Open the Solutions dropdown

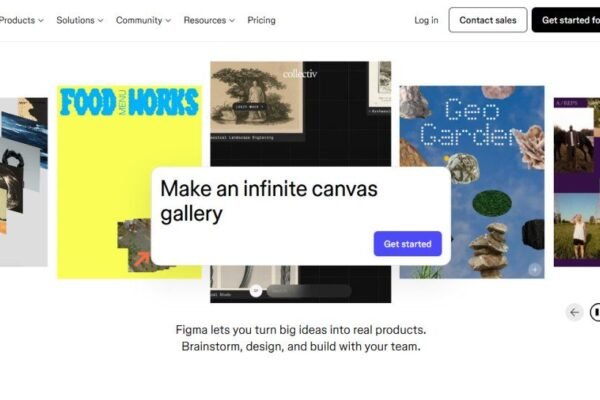[80, 20]
